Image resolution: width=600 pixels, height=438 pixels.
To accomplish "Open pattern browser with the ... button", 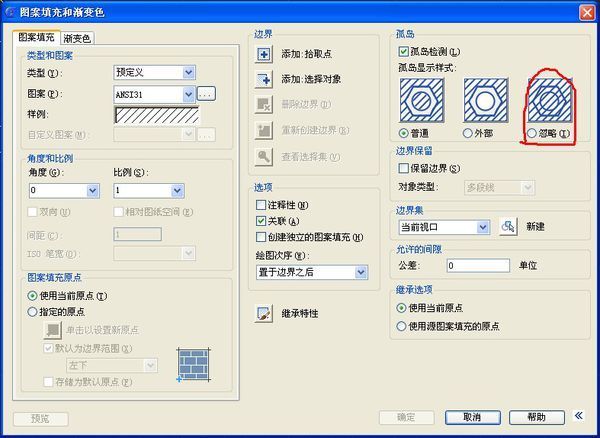I will tap(206, 94).
